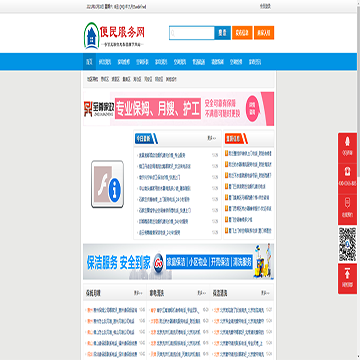Image resolution: width=360 pixels, height=360 pixels.
Task: Click the back-to-top arrow in the red sidebar
Action: [x=347, y=274]
